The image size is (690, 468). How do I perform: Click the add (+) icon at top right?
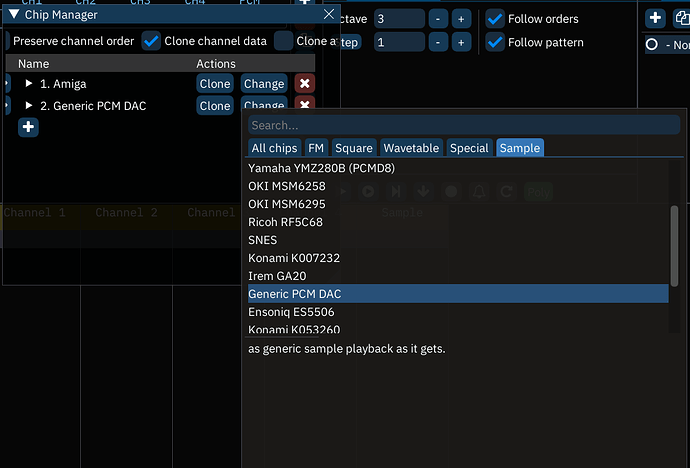(655, 18)
